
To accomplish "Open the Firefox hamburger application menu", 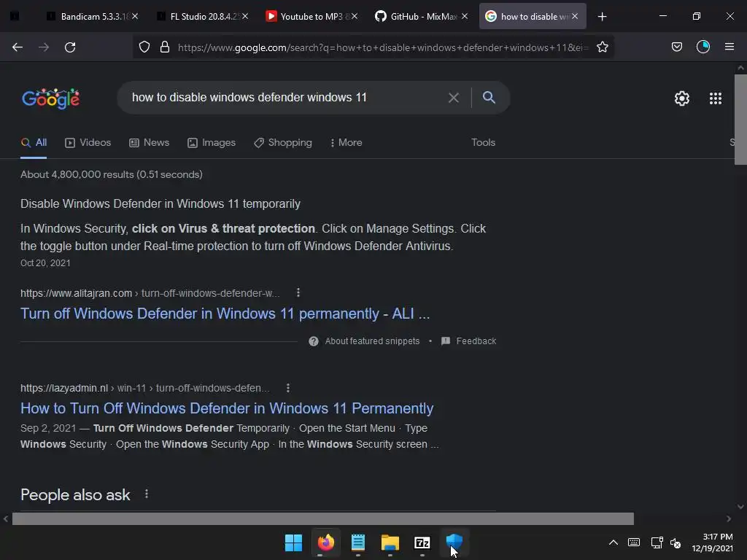I will pyautogui.click(x=729, y=47).
